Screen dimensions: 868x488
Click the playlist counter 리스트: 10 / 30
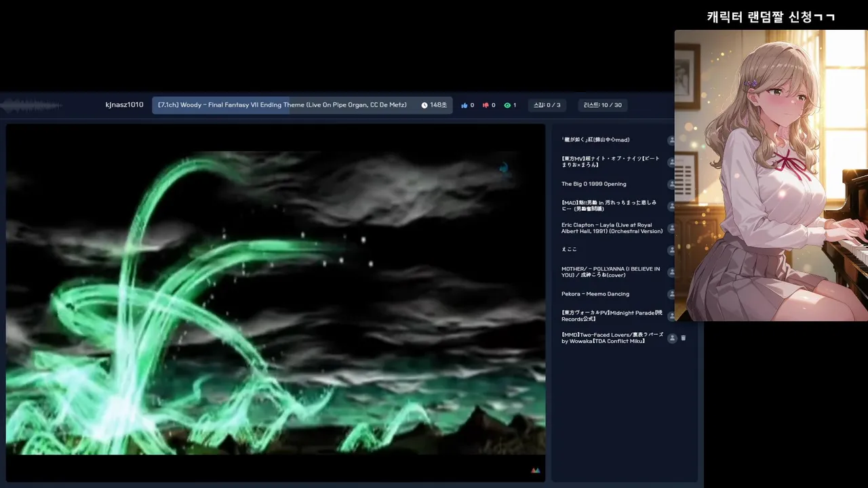[x=603, y=105]
